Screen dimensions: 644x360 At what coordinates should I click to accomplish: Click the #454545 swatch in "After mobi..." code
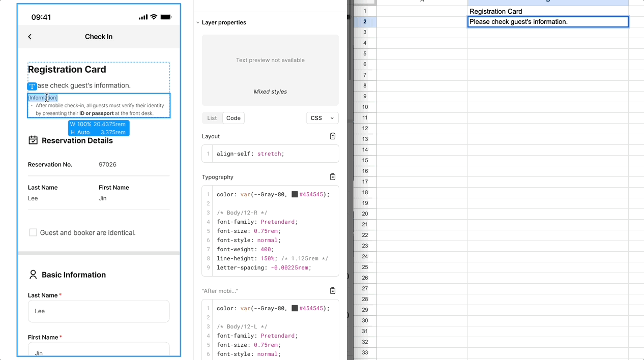point(295,308)
